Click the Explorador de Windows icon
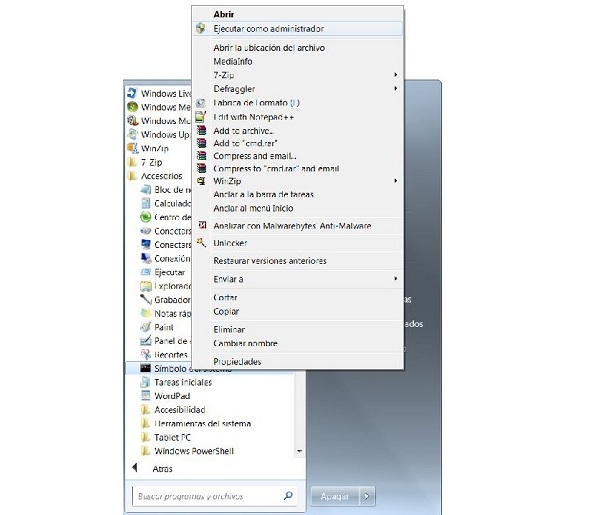600x515 pixels. 146,286
